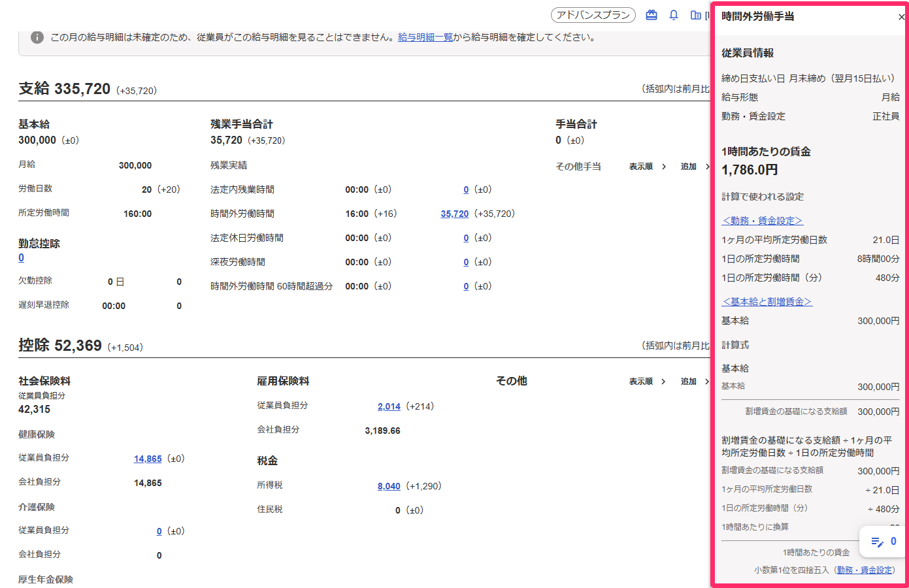Open the <基本給と割増賃金> link in side panel

pos(767,302)
